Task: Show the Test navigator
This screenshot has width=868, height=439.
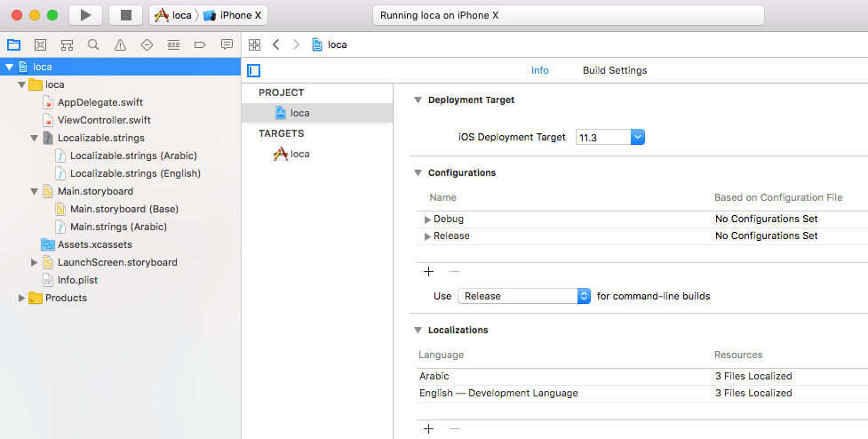Action: (147, 44)
